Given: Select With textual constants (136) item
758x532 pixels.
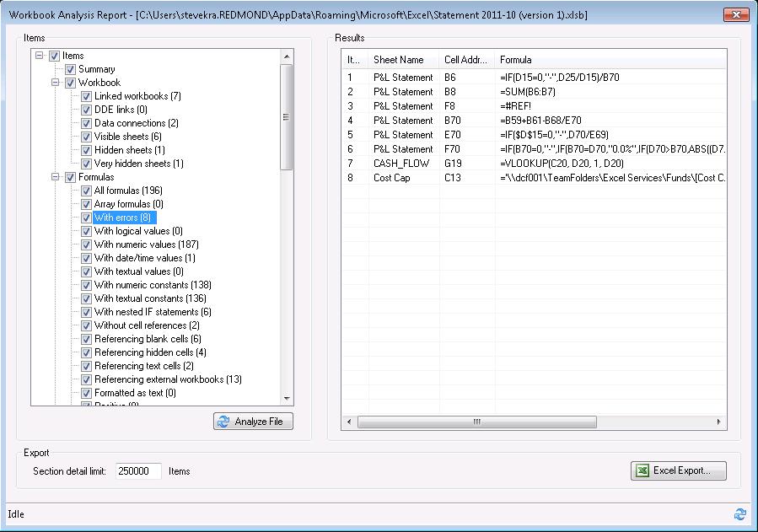Looking at the screenshot, I should pos(150,298).
